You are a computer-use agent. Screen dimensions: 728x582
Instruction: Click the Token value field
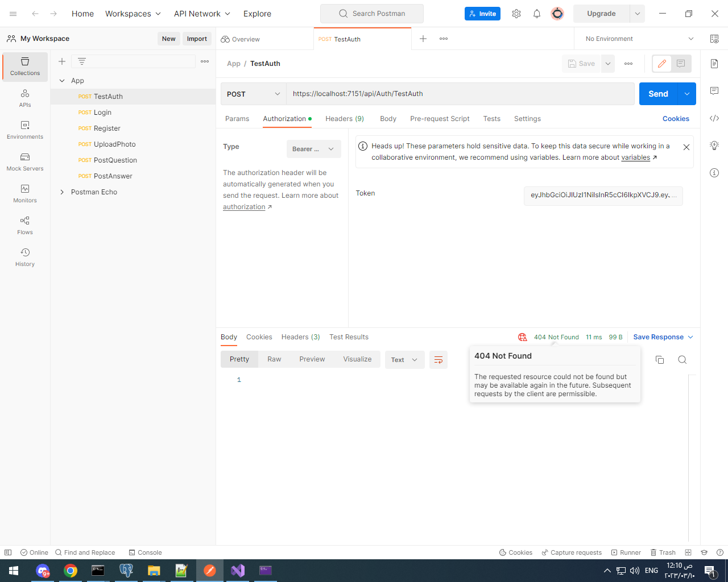coord(603,195)
